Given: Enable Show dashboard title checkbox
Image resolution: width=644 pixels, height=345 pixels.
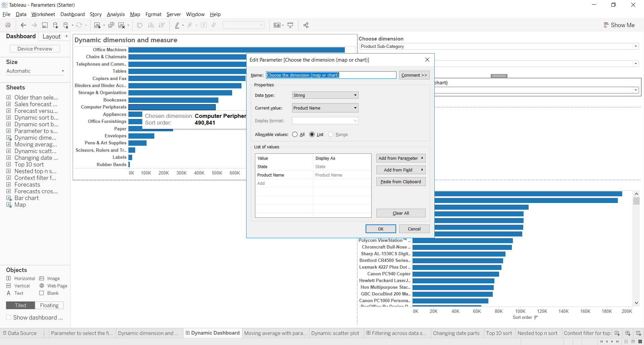Looking at the screenshot, I should click(9, 318).
